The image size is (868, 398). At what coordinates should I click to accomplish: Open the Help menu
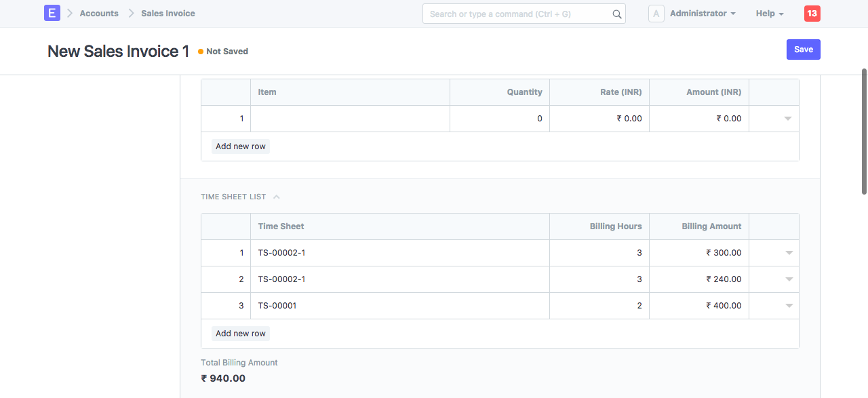tap(769, 14)
